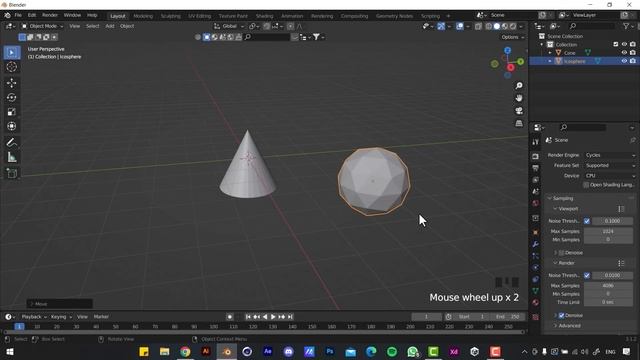Toggle viewport visibility eye for Icosphere
This screenshot has height=360, width=640.
(624, 61)
